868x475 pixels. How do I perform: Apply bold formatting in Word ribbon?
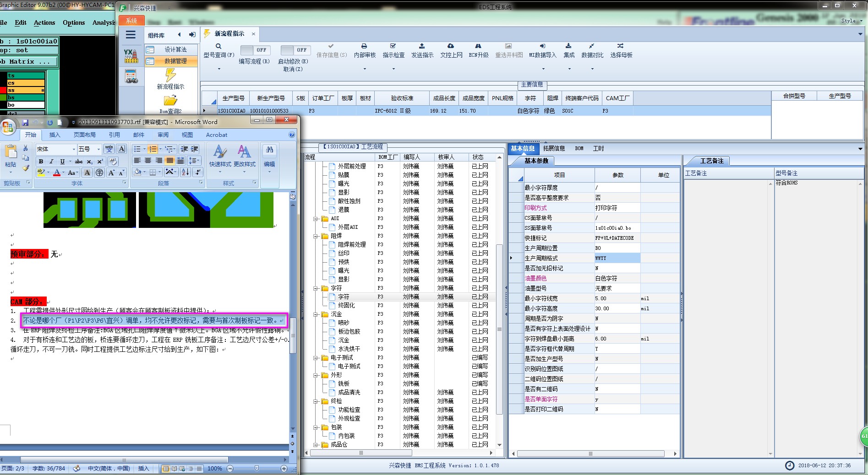pyautogui.click(x=41, y=162)
